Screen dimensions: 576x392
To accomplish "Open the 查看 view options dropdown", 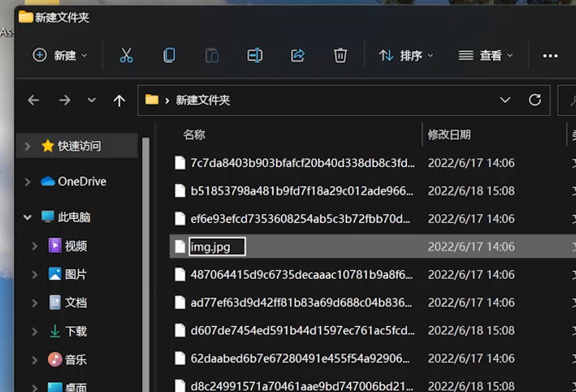I will pos(486,55).
